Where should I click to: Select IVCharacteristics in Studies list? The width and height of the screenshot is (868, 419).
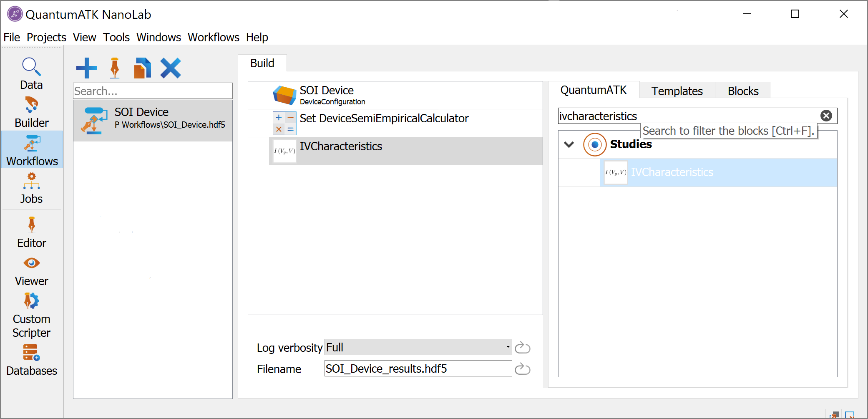[x=718, y=172]
